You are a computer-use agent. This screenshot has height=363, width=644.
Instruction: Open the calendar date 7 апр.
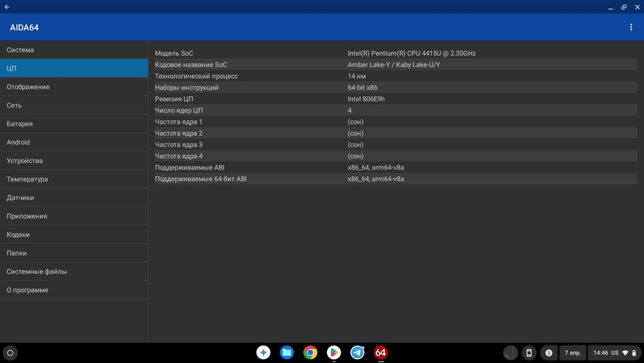click(573, 353)
